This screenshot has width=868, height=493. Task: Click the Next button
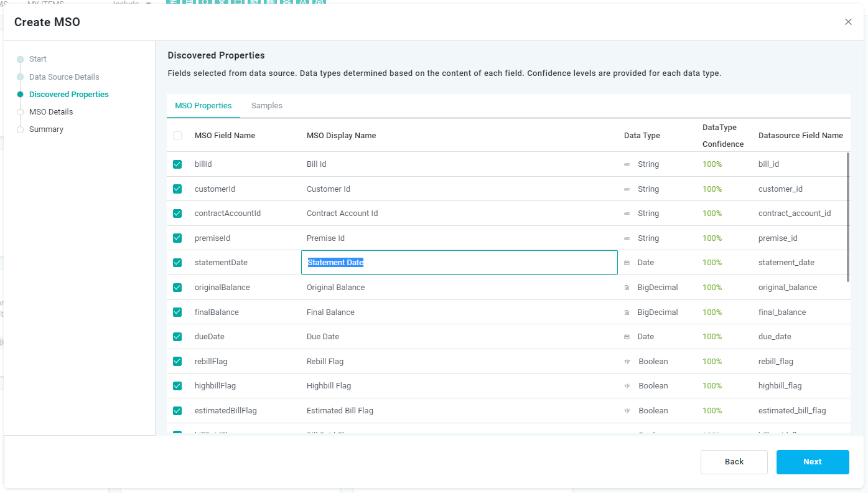point(813,462)
